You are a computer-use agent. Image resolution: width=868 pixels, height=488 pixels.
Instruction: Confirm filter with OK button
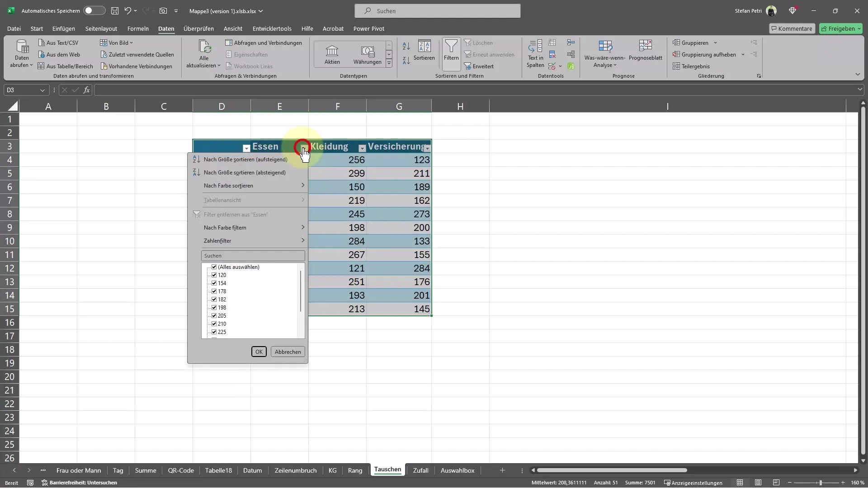tap(259, 352)
